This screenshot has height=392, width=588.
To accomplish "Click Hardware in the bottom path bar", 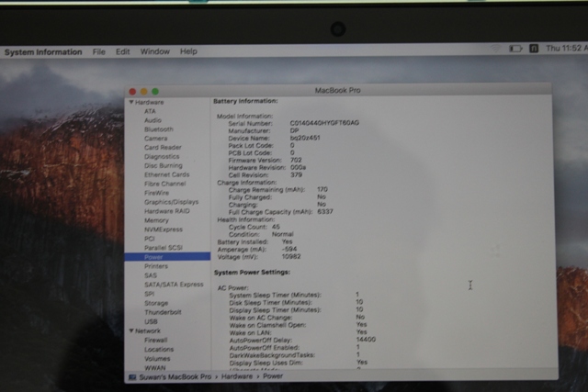I will (237, 376).
